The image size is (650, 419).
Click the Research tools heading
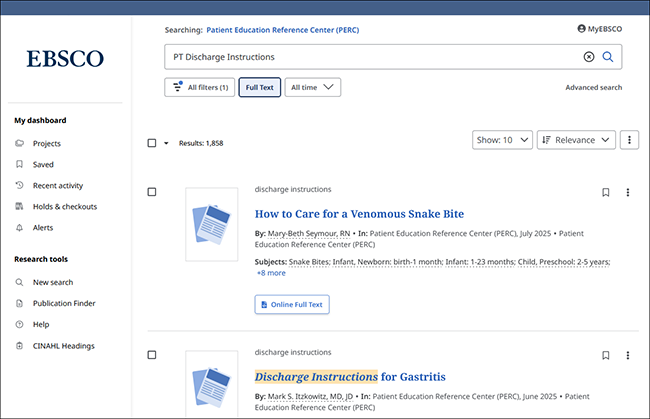[41, 259]
